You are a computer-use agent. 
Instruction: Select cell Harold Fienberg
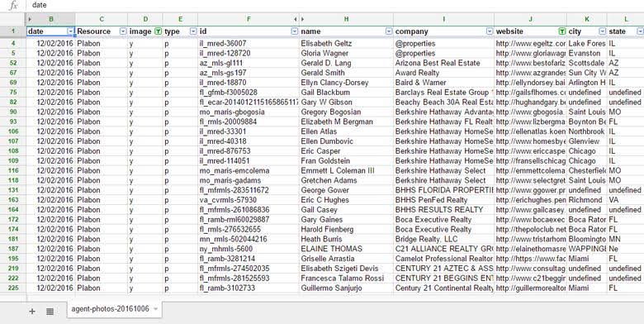(x=346, y=230)
